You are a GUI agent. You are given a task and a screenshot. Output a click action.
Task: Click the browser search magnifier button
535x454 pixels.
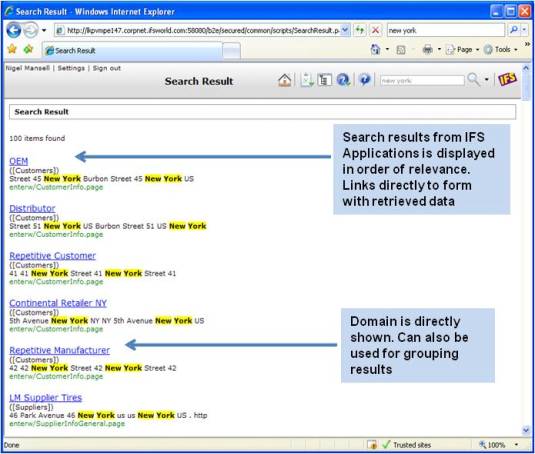tap(514, 30)
